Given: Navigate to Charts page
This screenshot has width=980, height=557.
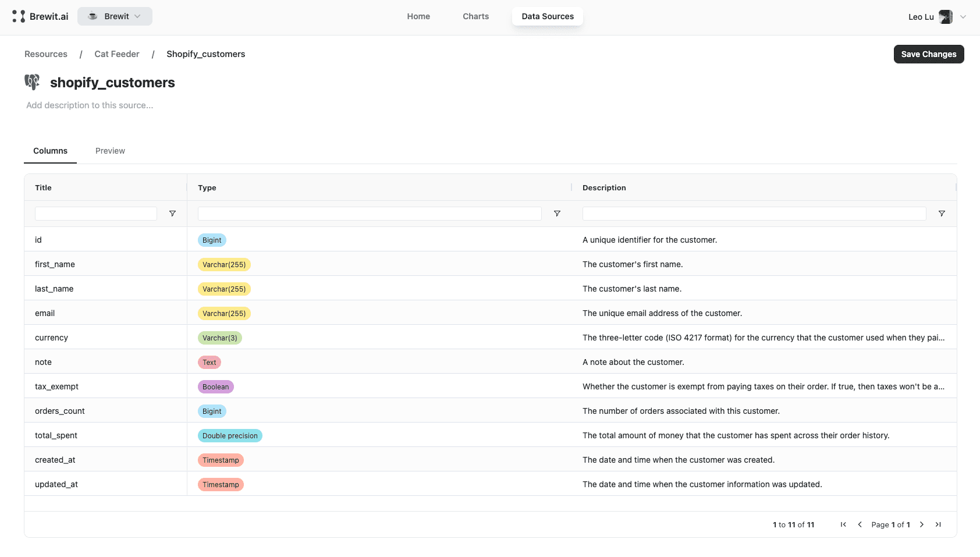Looking at the screenshot, I should [475, 16].
